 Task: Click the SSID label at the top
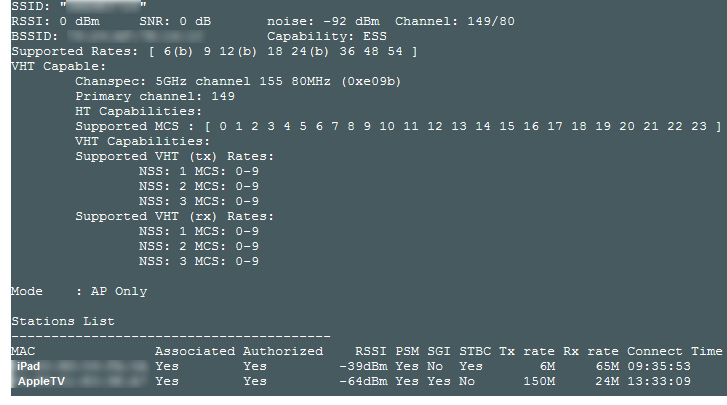[30, 6]
